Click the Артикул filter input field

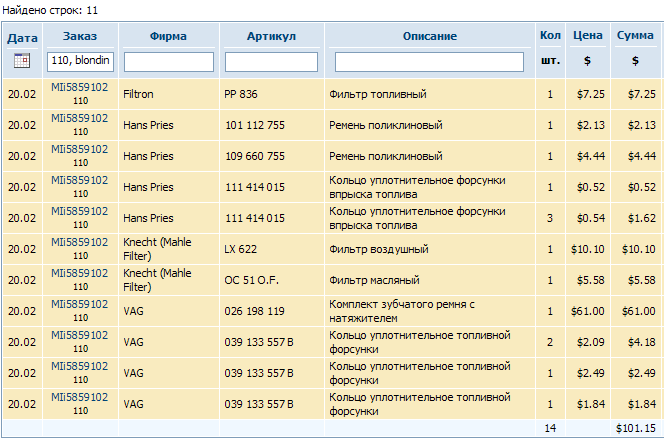pos(271,62)
